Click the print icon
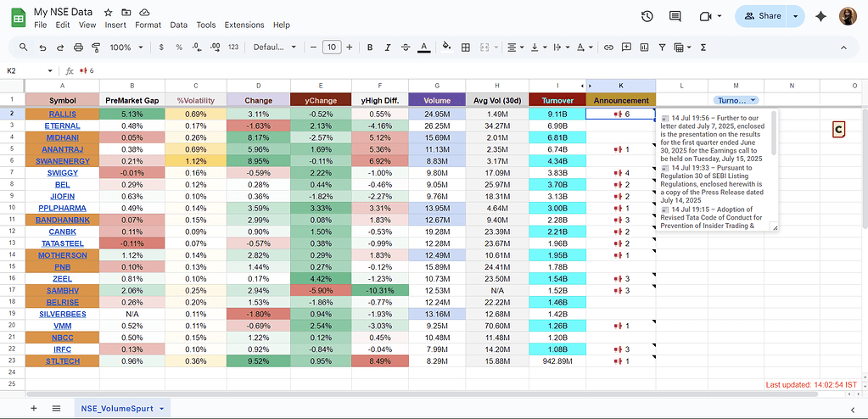The height and width of the screenshot is (419, 868). click(78, 47)
